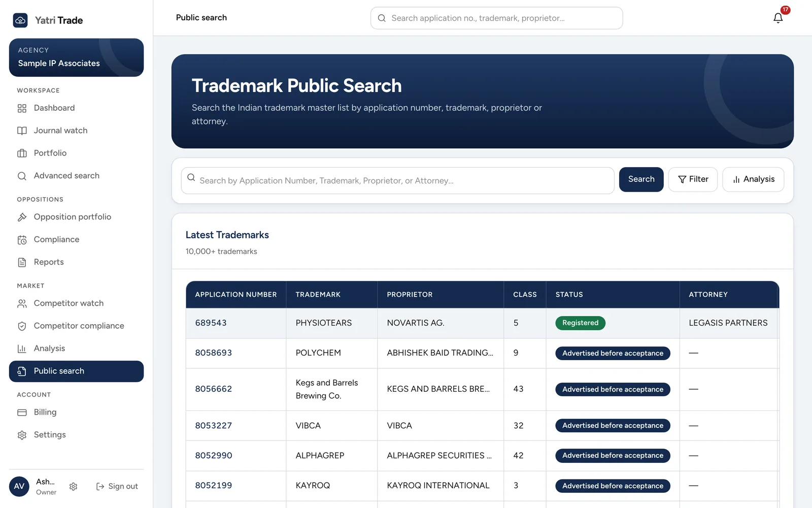
Task: Select Competitor watch in sidebar
Action: coord(76,303)
